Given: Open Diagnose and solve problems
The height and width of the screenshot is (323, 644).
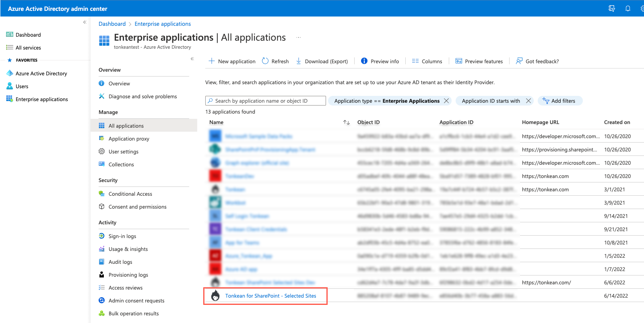Looking at the screenshot, I should coord(142,96).
